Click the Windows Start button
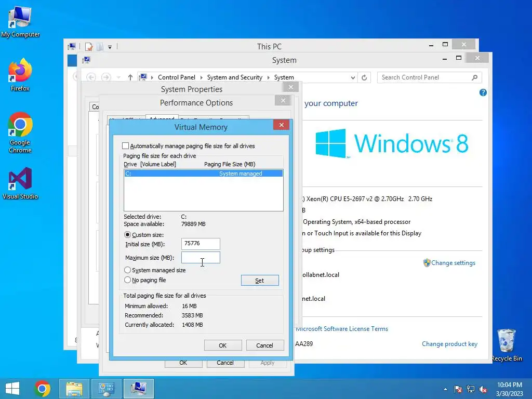This screenshot has width=532, height=399. click(12, 389)
